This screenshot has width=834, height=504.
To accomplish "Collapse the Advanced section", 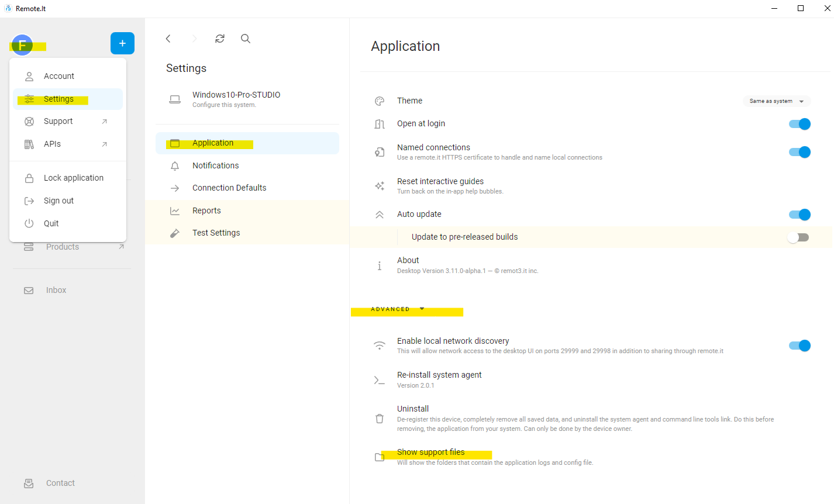I will pos(398,309).
